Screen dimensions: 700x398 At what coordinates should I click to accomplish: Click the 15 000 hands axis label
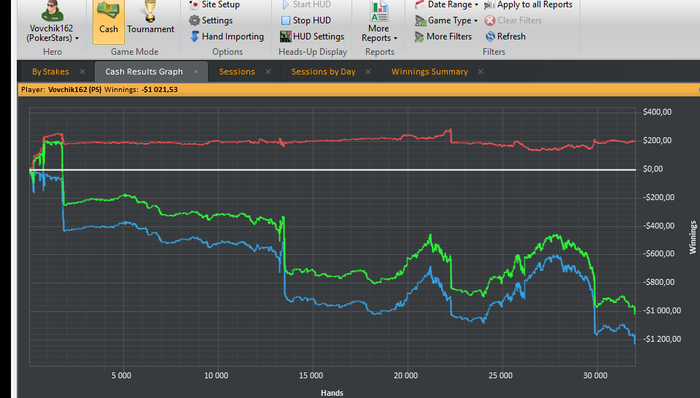[x=311, y=376]
